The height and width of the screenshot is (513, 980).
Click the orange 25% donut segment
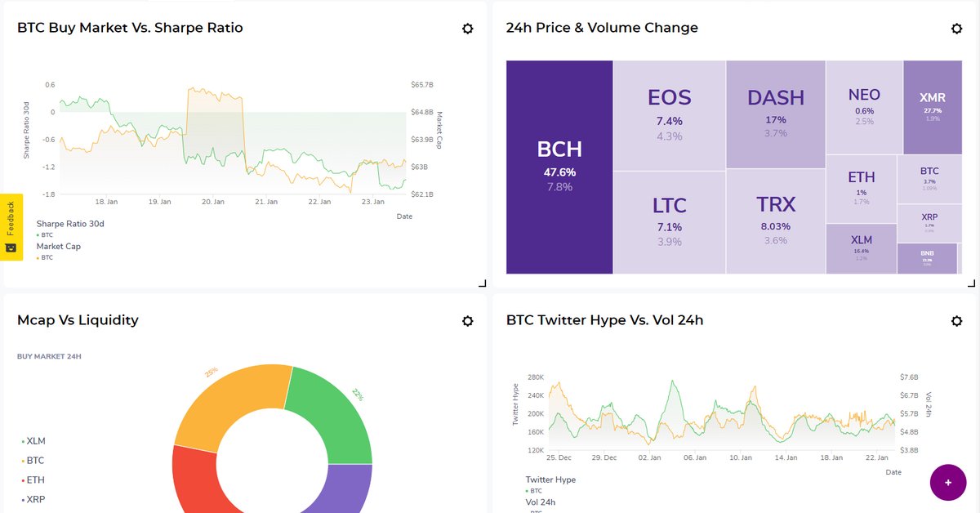point(229,404)
